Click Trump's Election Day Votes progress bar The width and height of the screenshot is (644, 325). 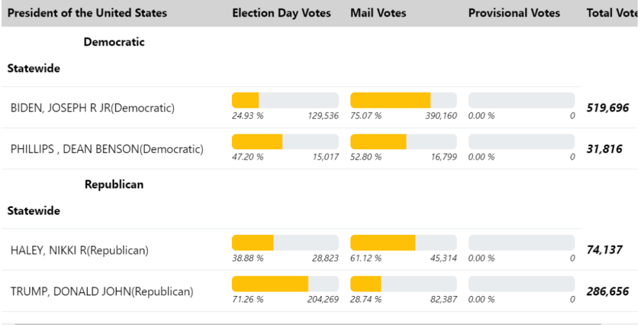285,284
